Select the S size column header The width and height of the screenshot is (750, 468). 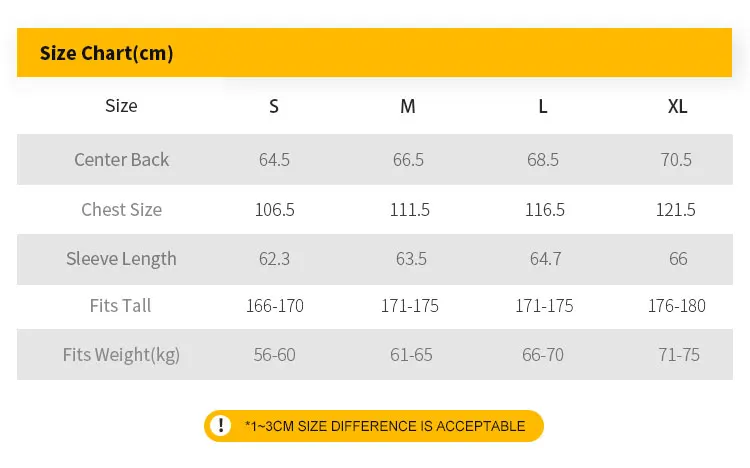274,106
